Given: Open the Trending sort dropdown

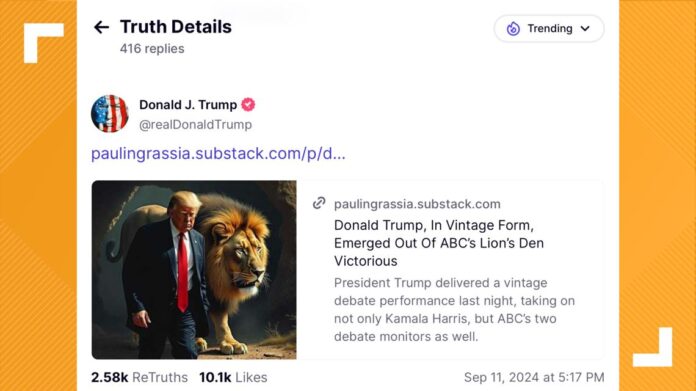Looking at the screenshot, I should [549, 29].
